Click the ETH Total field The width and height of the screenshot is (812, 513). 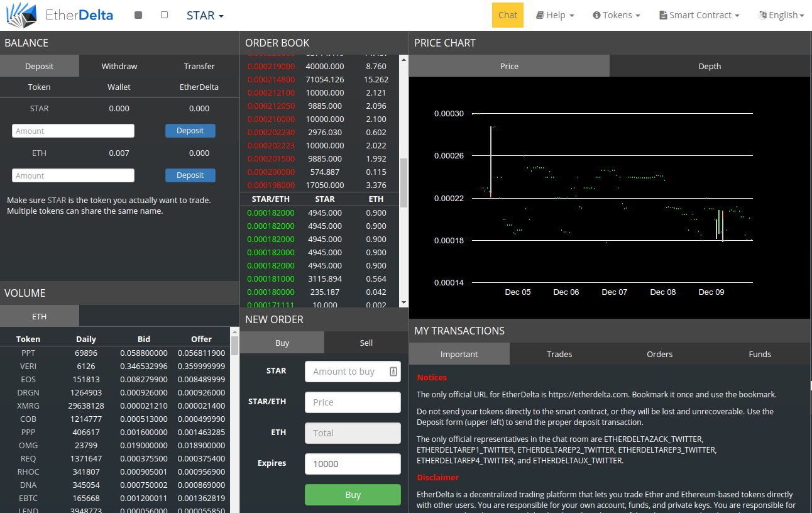tap(353, 433)
